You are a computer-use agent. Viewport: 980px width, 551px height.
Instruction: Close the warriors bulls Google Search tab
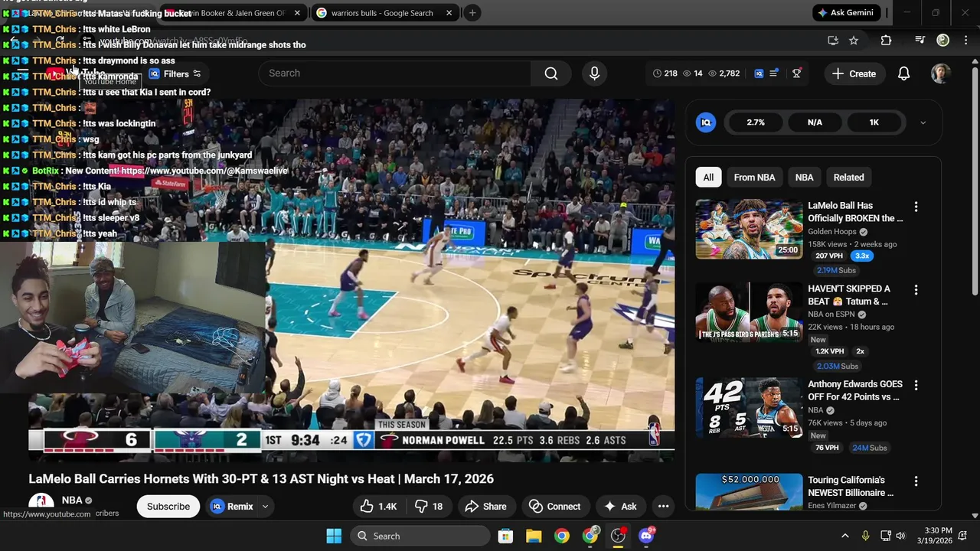[449, 13]
